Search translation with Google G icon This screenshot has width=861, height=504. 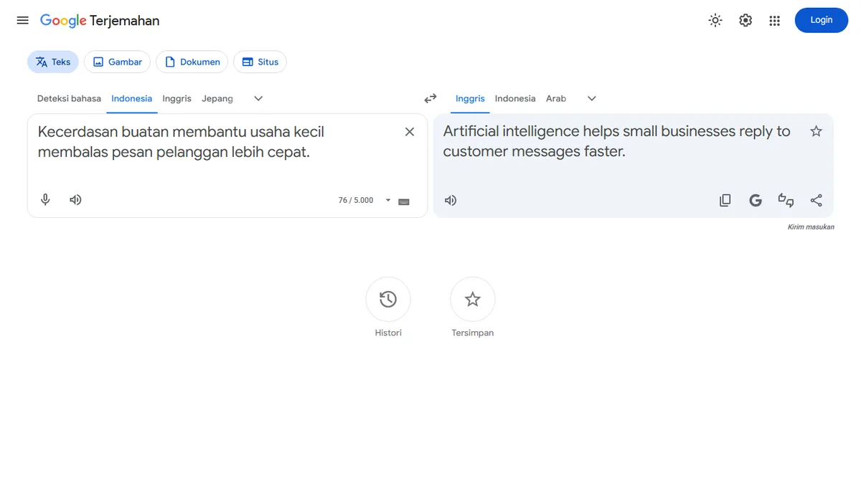756,201
